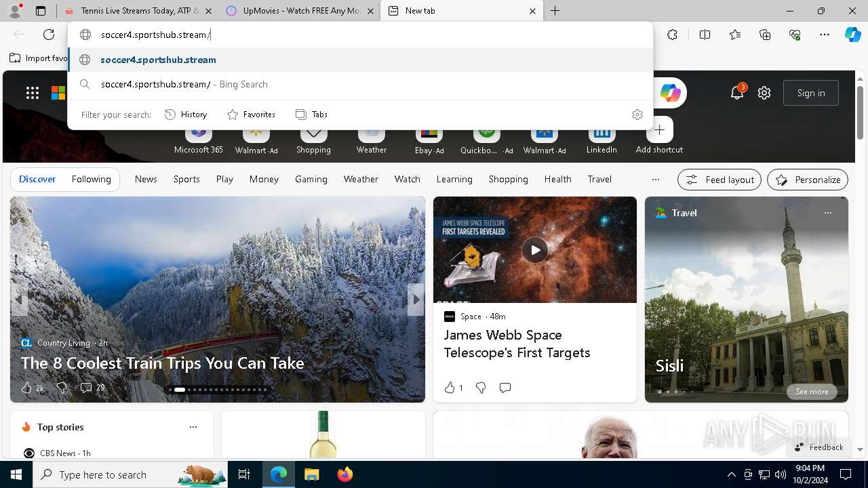The image size is (868, 488).
Task: Dislike the James Webb article
Action: 481,388
